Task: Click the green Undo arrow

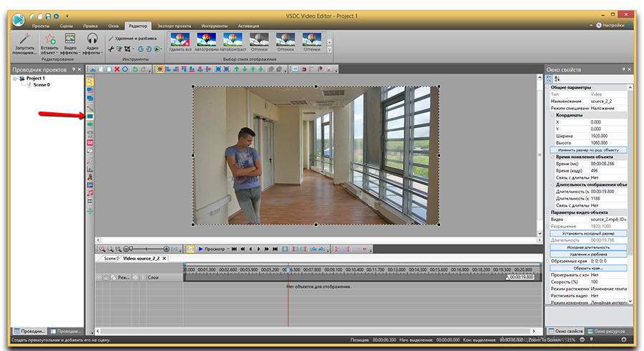Action: [135, 69]
